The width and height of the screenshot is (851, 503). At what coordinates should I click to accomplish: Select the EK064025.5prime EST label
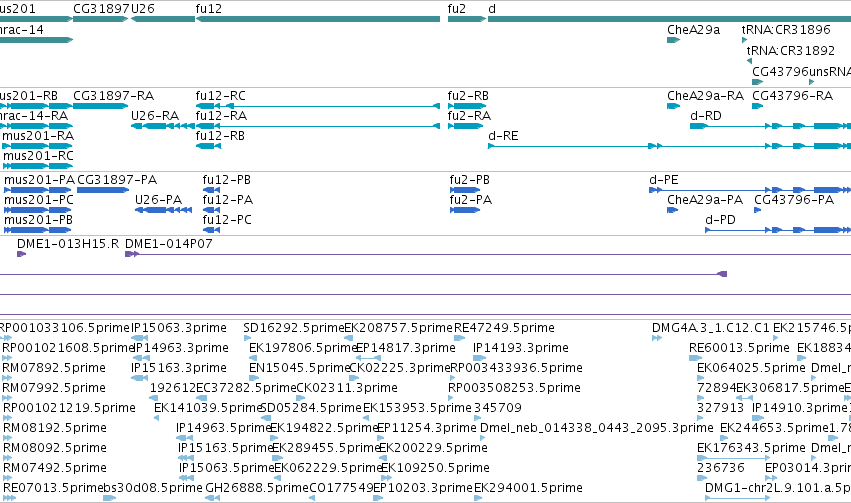pyautogui.click(x=751, y=368)
